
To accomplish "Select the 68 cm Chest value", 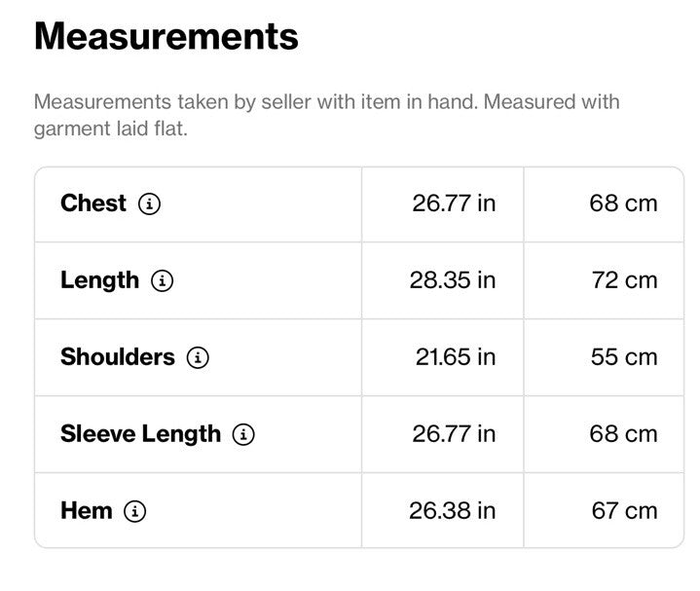I will [623, 203].
